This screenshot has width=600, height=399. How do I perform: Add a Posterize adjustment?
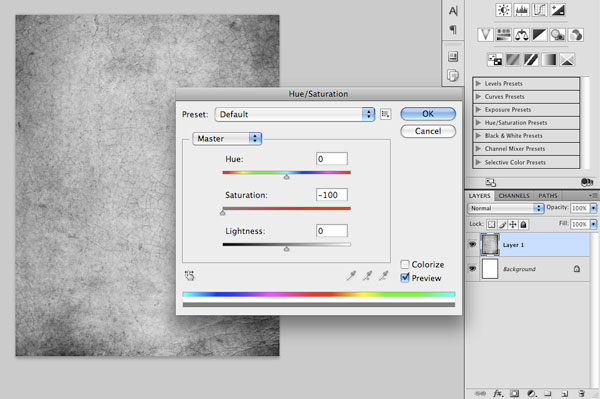[513, 60]
